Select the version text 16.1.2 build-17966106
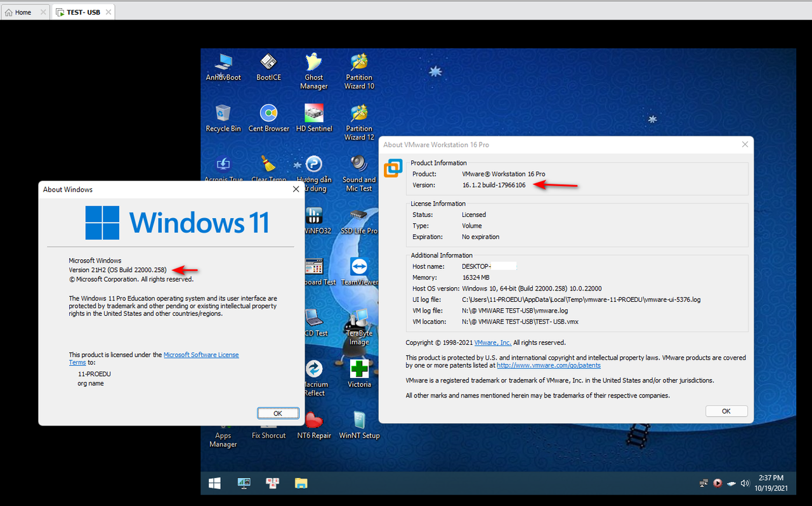The height and width of the screenshot is (506, 812). click(494, 185)
